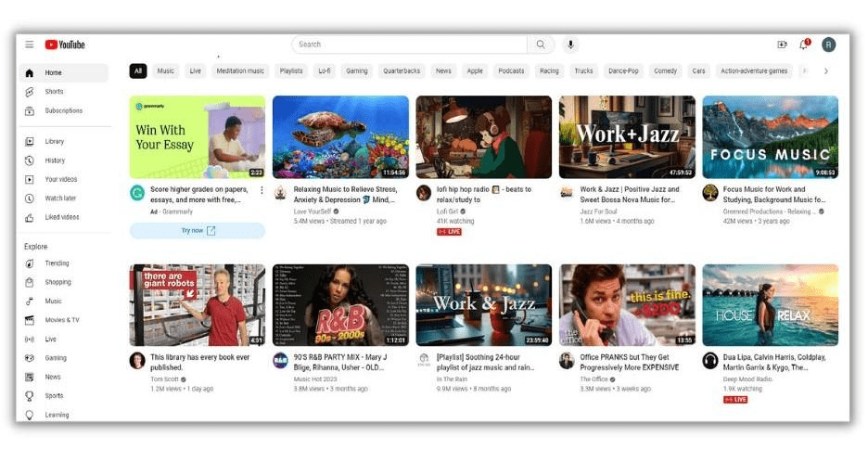The width and height of the screenshot is (868, 462).
Task: Click the search magnifier button
Action: point(541,45)
